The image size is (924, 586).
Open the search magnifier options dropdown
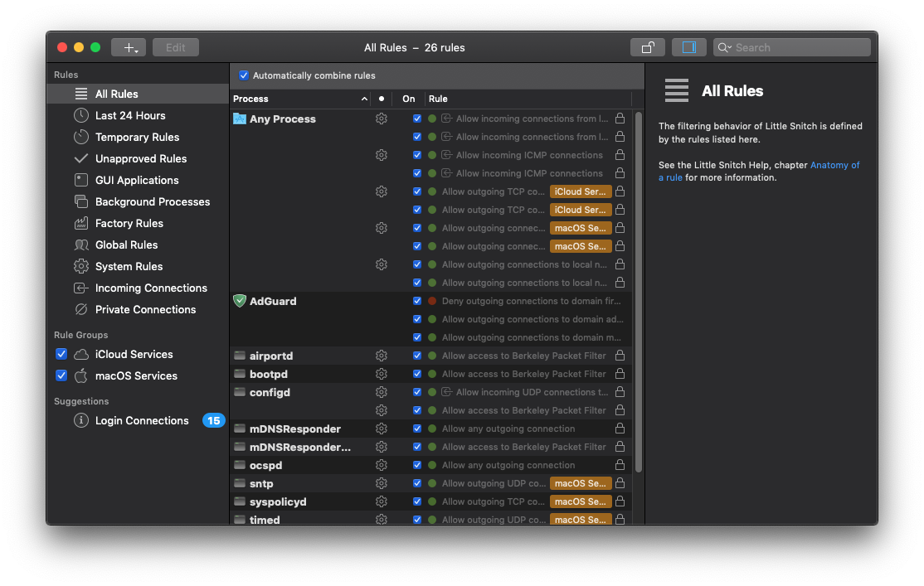point(725,47)
